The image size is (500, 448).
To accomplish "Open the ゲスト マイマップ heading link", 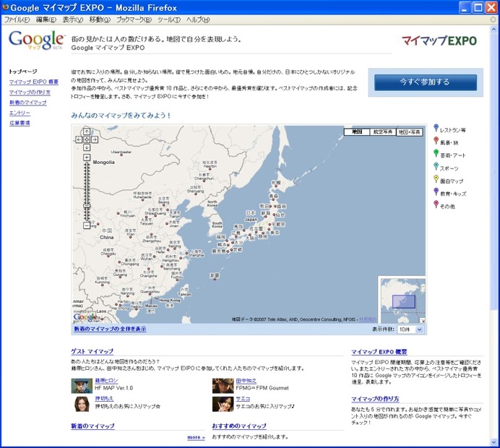I will (x=92, y=351).
